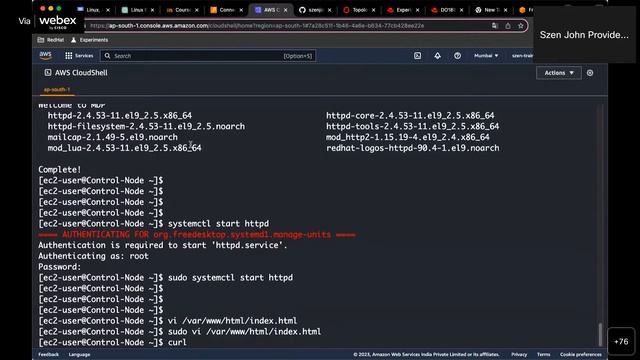Open the Experiments bookmark

(89, 40)
